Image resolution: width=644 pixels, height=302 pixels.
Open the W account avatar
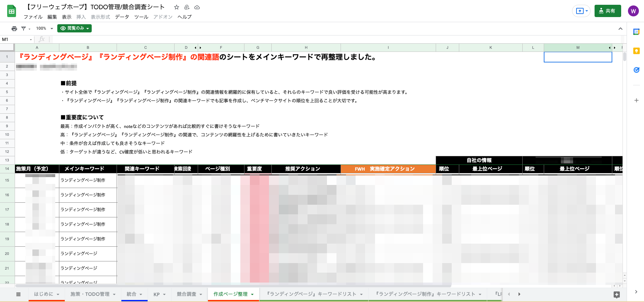coord(633,11)
